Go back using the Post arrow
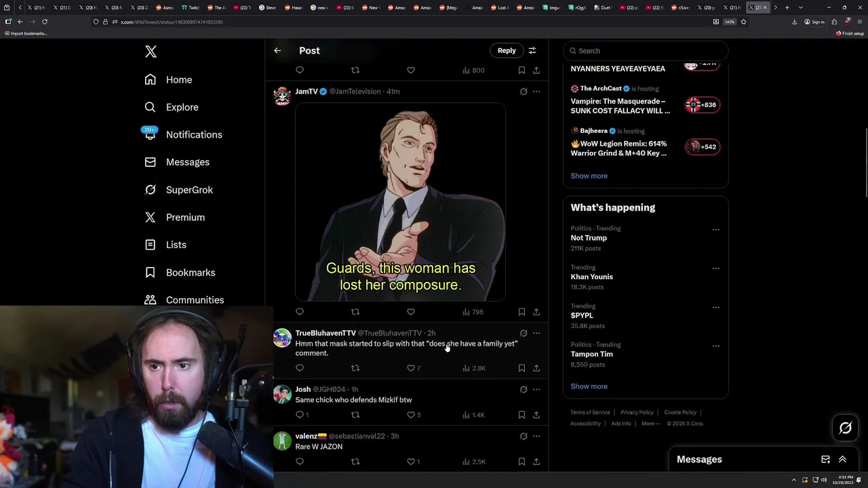Image resolution: width=868 pixels, height=488 pixels. 277,50
